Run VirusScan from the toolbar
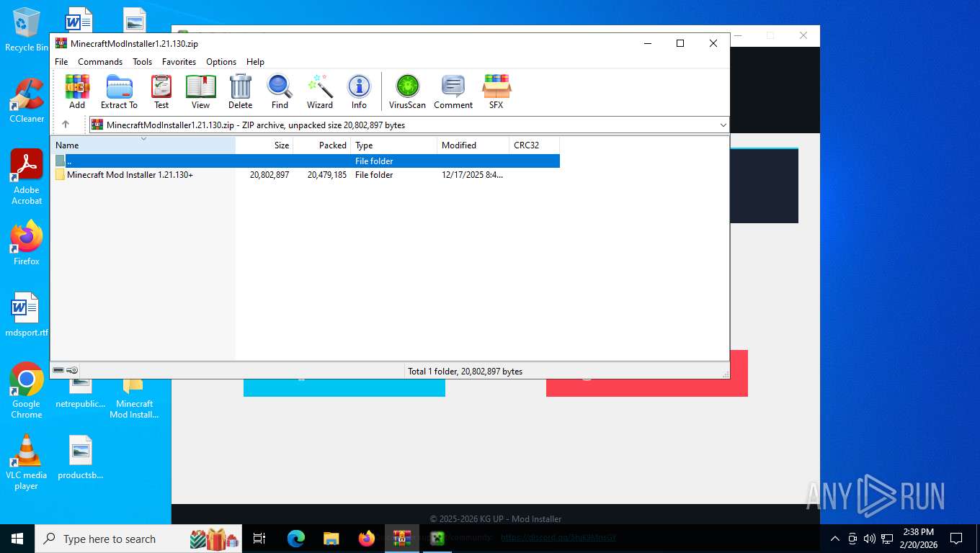The height and width of the screenshot is (553, 980). point(407,91)
